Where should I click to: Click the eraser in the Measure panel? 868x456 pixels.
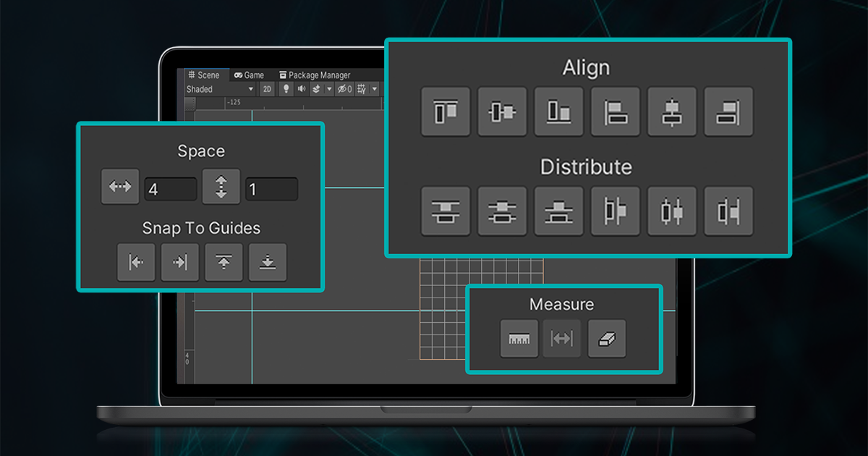click(608, 339)
